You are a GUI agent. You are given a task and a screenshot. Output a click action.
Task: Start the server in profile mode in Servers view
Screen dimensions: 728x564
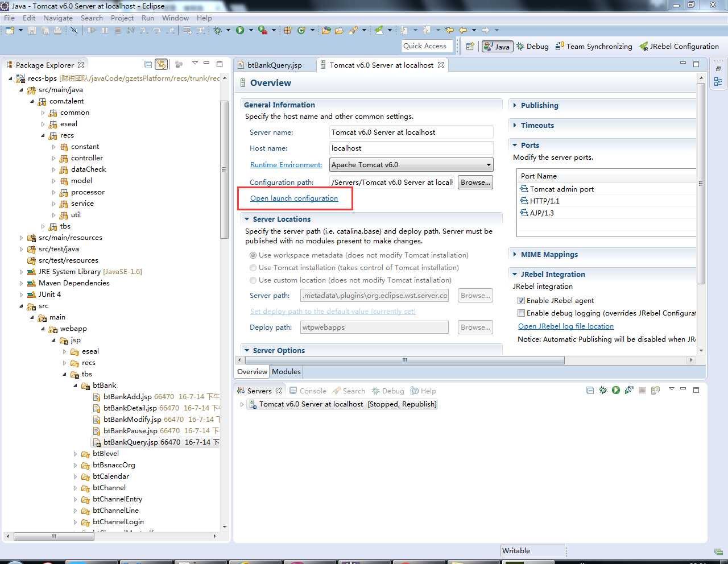click(x=629, y=391)
